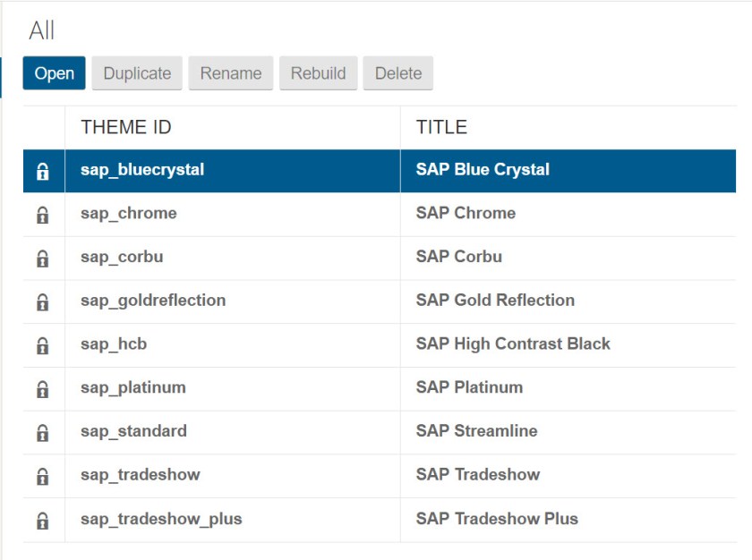This screenshot has width=752, height=560.
Task: Choose the SAP Gold Reflection title
Action: [x=495, y=301]
